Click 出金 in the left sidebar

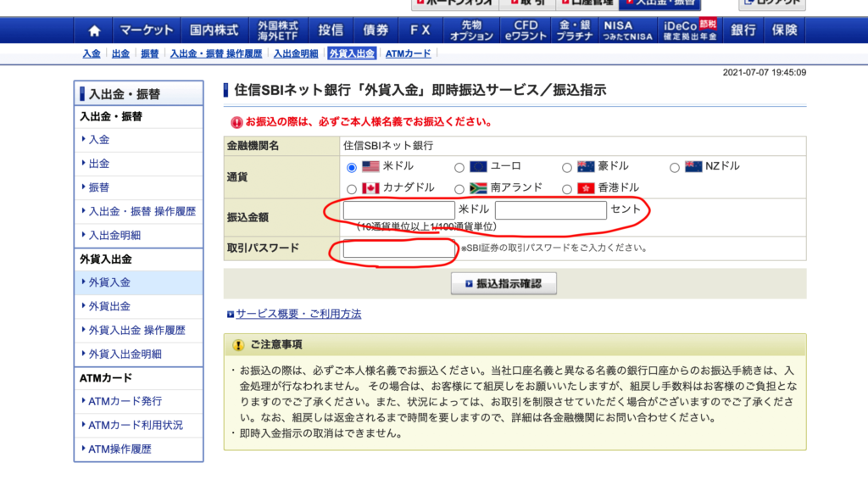pyautogui.click(x=138, y=164)
